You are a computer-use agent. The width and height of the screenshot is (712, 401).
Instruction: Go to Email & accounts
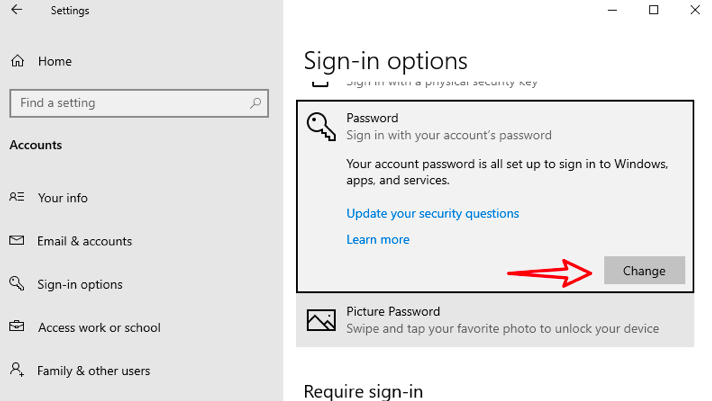click(85, 241)
